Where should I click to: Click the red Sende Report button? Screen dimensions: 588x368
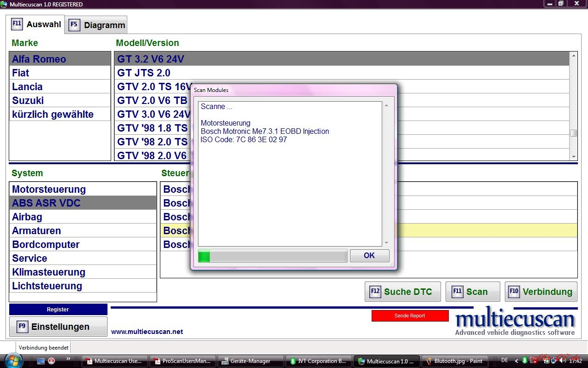(410, 316)
